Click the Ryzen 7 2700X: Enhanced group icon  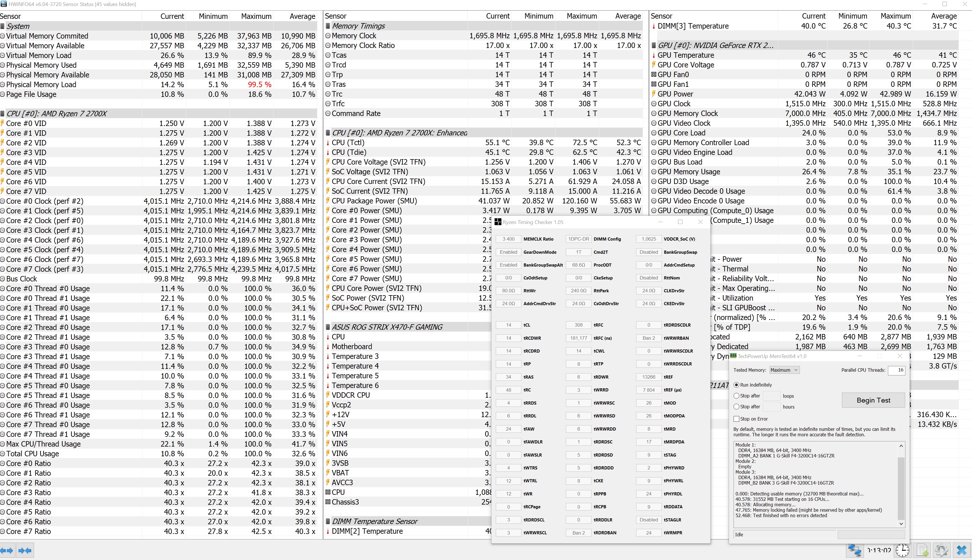pyautogui.click(x=328, y=133)
